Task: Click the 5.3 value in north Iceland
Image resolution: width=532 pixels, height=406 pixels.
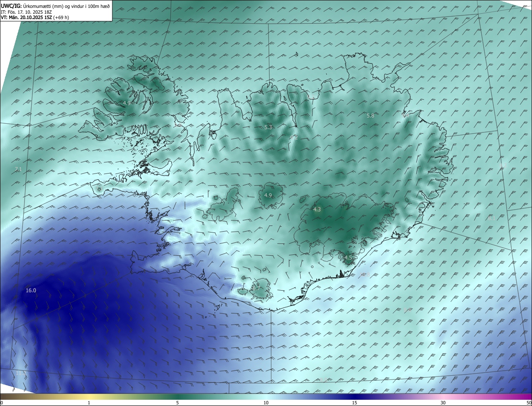Action: click(x=268, y=127)
